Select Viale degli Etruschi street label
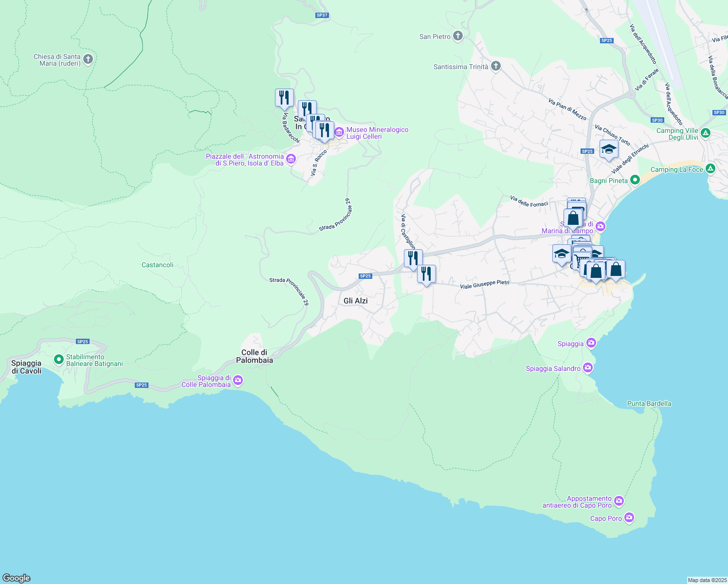 (x=630, y=159)
